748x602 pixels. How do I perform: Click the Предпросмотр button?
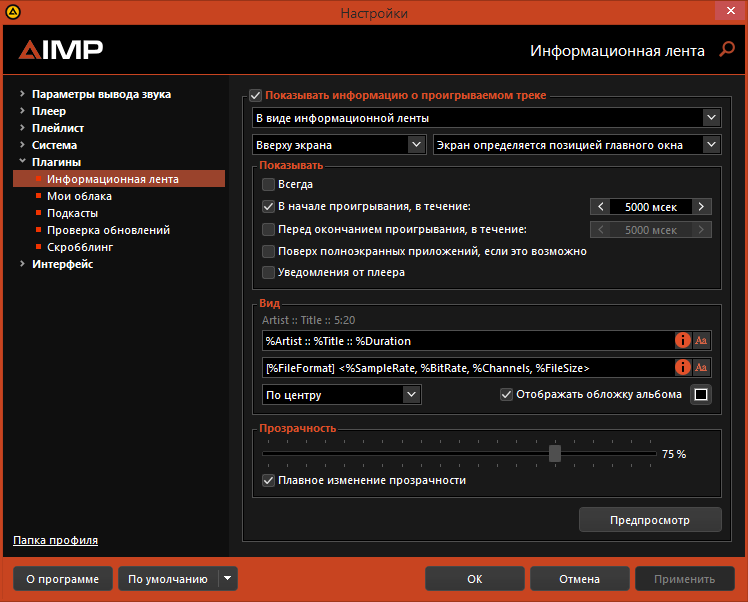pos(650,520)
